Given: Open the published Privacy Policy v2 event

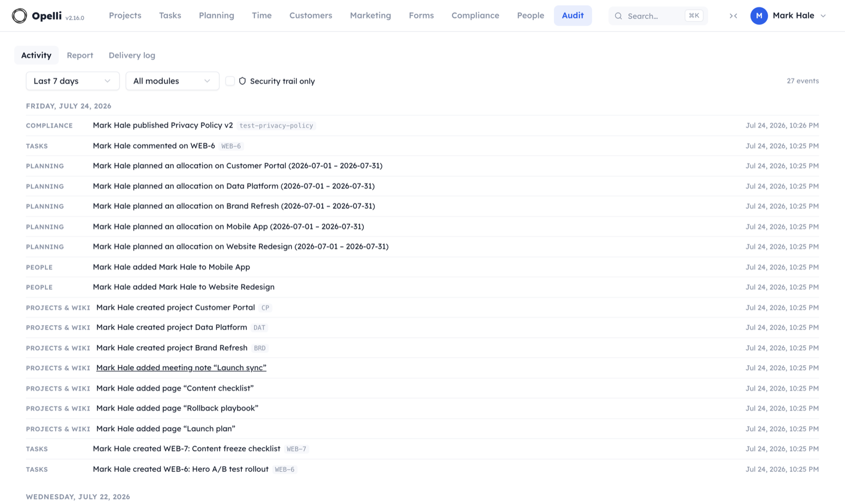Looking at the screenshot, I should [163, 125].
